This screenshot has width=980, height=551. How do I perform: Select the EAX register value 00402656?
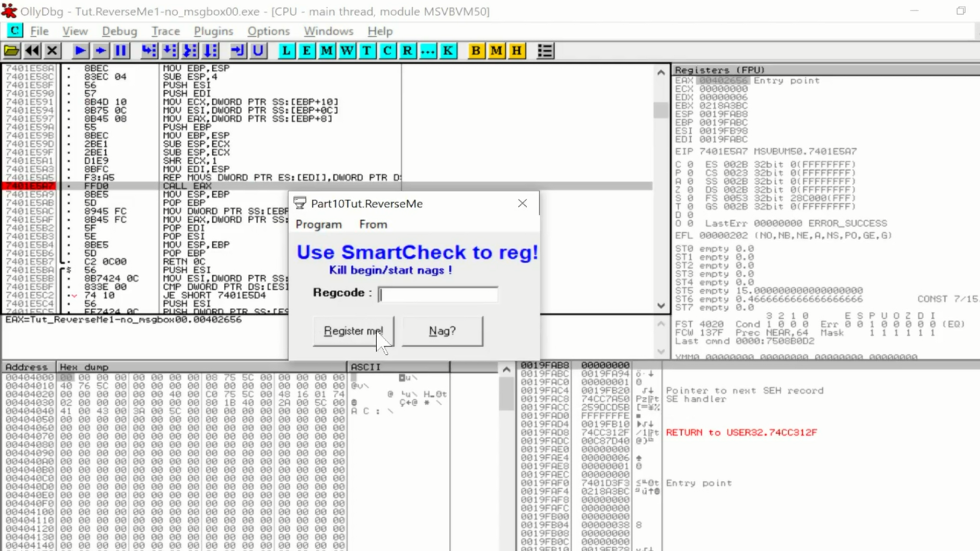(723, 81)
